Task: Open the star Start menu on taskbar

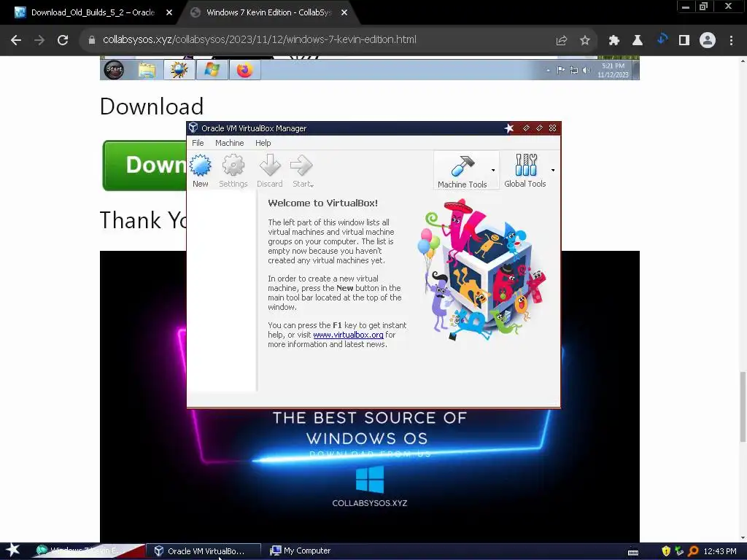Action: (x=12, y=551)
